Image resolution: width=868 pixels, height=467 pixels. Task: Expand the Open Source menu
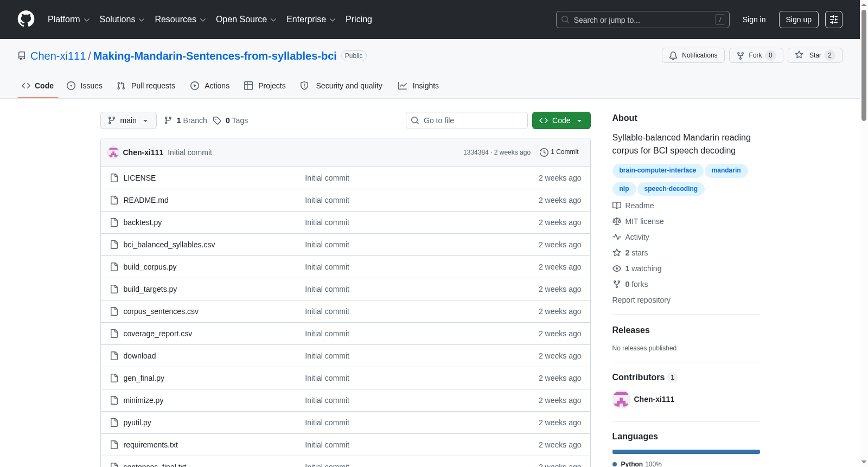pyautogui.click(x=246, y=20)
